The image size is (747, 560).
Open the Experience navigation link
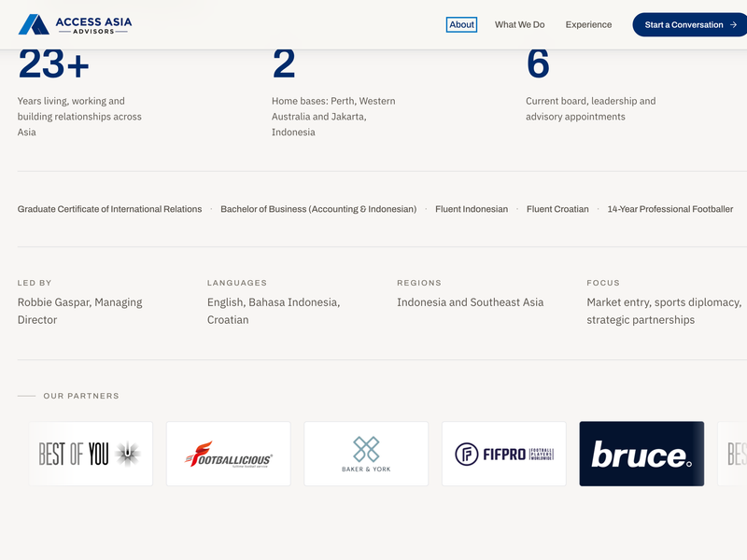point(588,25)
